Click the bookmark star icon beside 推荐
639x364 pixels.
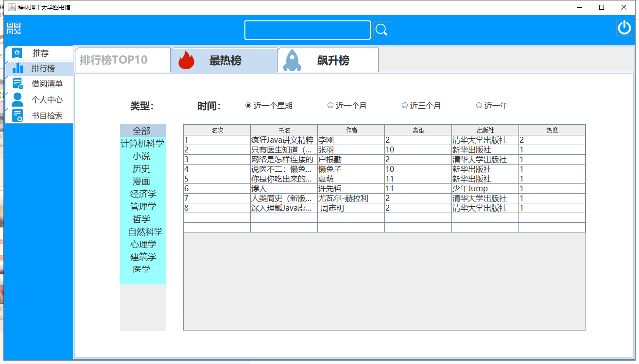[x=17, y=53]
